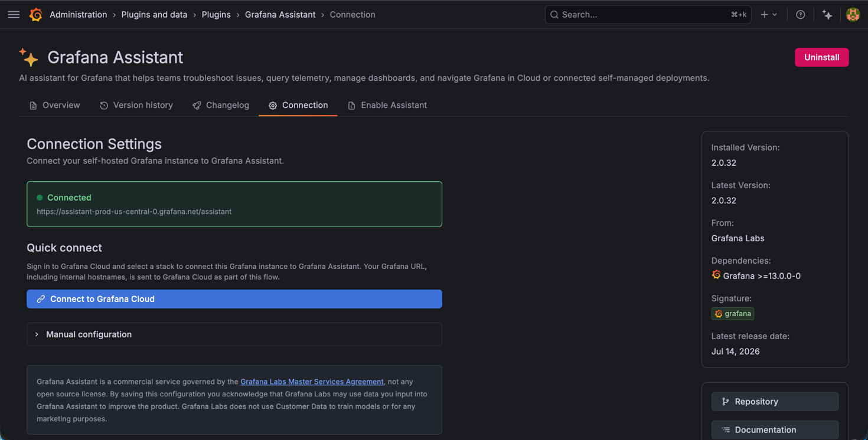Click the Repository button
Viewport: 868px width, 440px height.
click(x=775, y=402)
